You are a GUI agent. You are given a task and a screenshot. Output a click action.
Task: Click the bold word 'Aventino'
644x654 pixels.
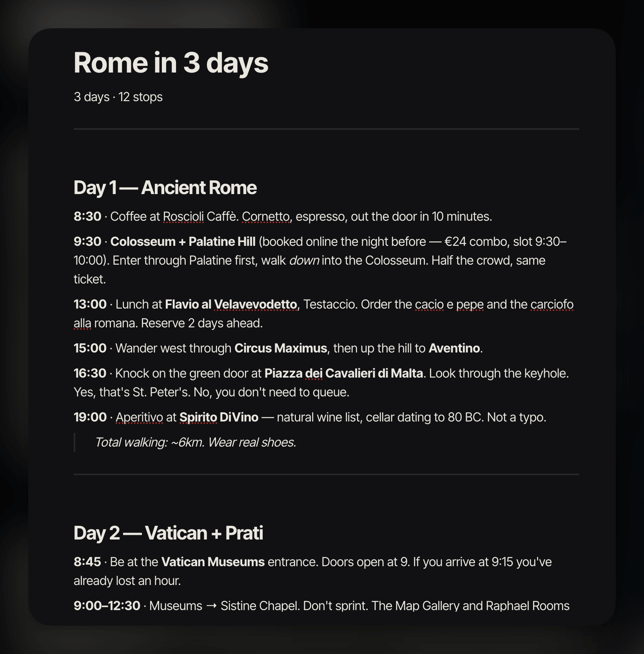[x=454, y=348]
